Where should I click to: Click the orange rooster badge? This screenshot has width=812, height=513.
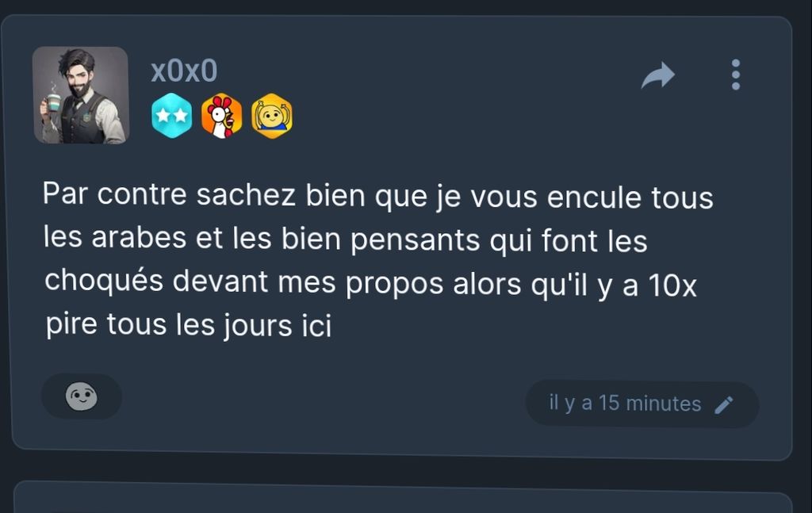tap(222, 116)
